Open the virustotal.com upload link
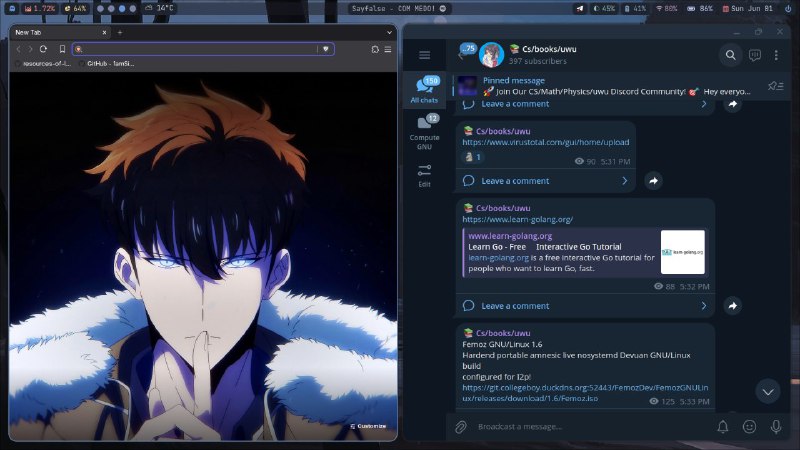The height and width of the screenshot is (450, 800). point(545,142)
